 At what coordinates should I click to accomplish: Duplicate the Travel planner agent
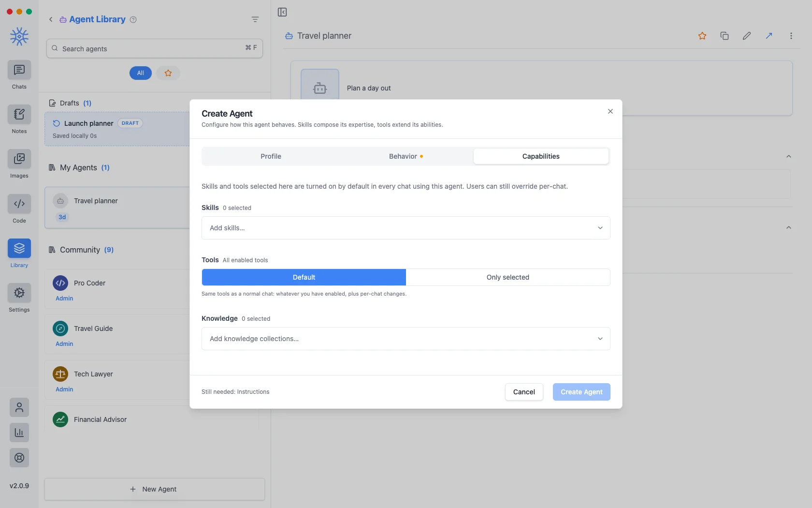(x=725, y=36)
